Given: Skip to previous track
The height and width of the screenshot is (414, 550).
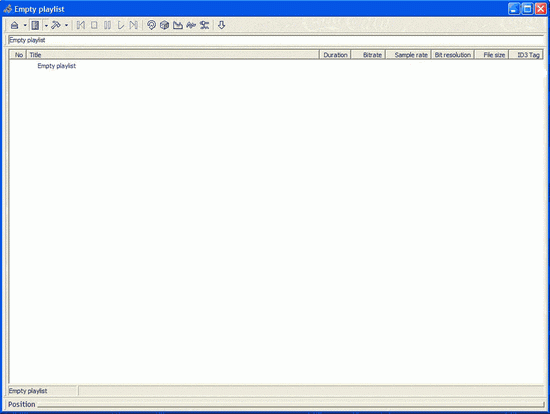Looking at the screenshot, I should coord(81,25).
